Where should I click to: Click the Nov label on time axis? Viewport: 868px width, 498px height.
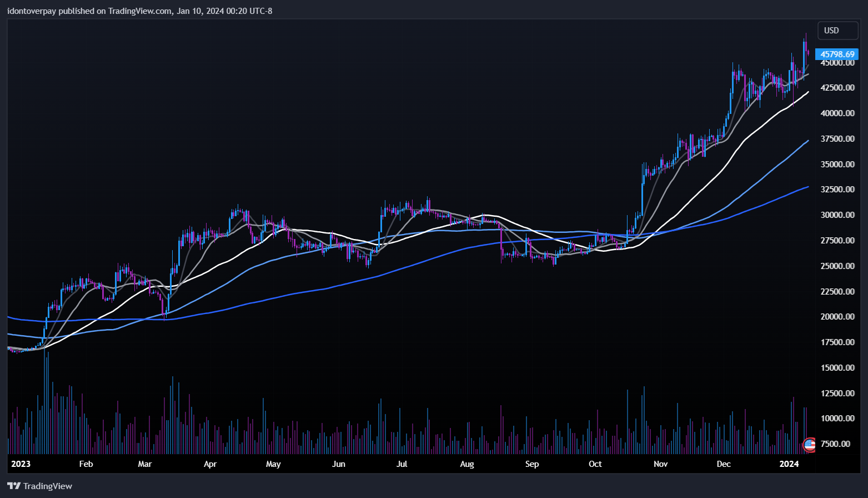(660, 464)
